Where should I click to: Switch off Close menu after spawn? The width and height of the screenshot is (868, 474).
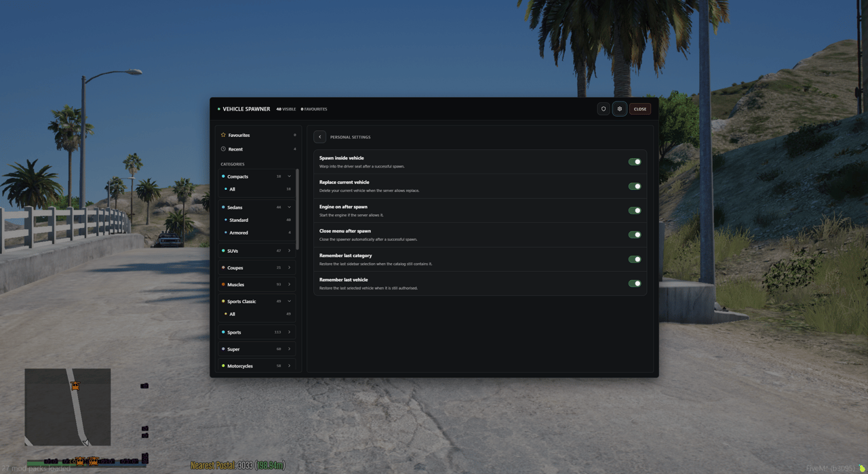point(635,235)
